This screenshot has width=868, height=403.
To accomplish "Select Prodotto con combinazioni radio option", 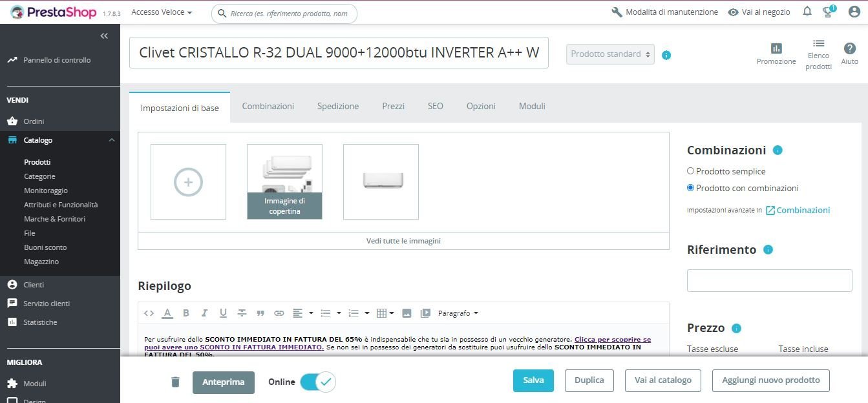I will (690, 188).
